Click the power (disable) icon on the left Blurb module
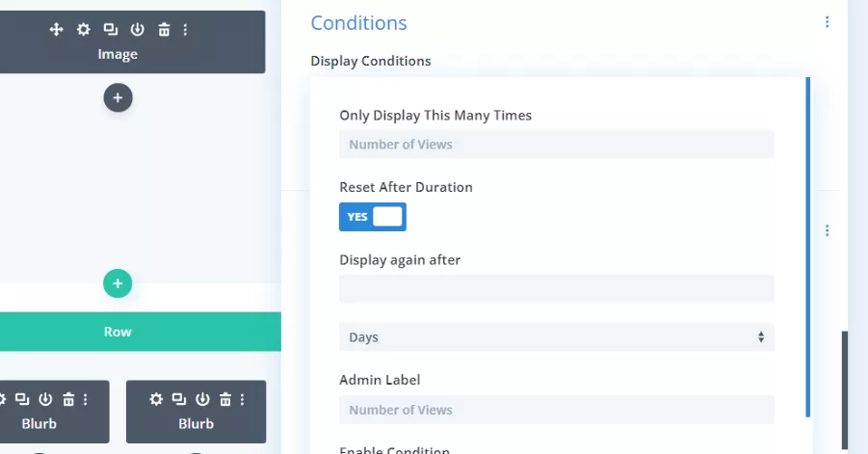The image size is (868, 454). click(x=45, y=399)
